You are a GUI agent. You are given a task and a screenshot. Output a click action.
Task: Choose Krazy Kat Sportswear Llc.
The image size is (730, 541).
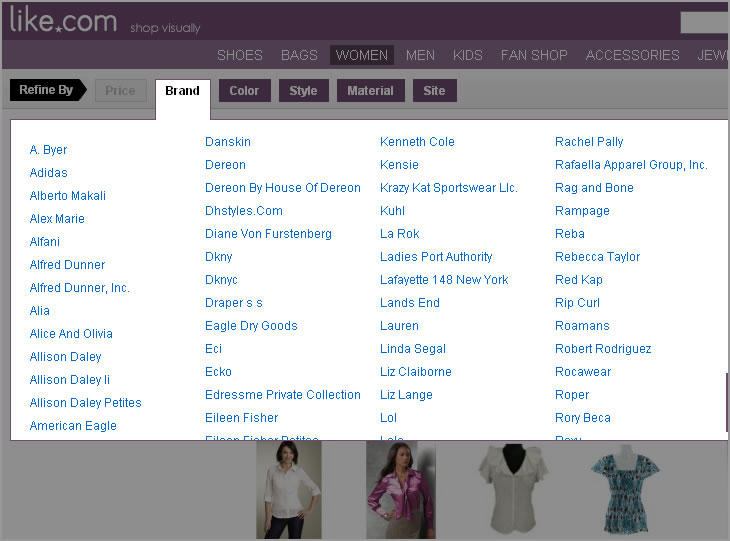tap(449, 188)
